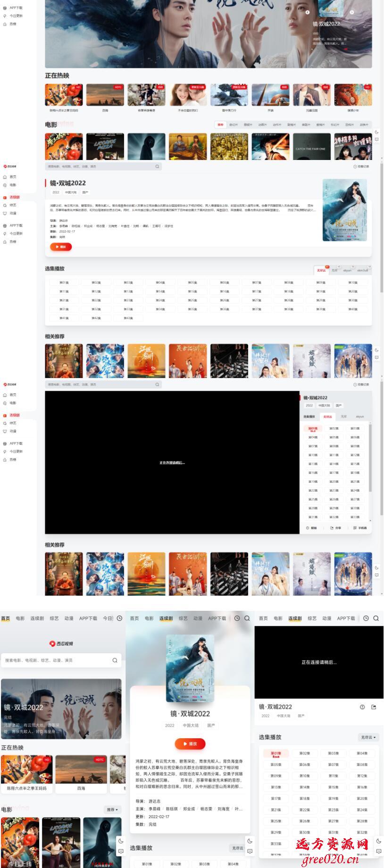The width and height of the screenshot is (384, 868).
Task: Open share icon beside mobile player title
Action: click(x=374, y=707)
